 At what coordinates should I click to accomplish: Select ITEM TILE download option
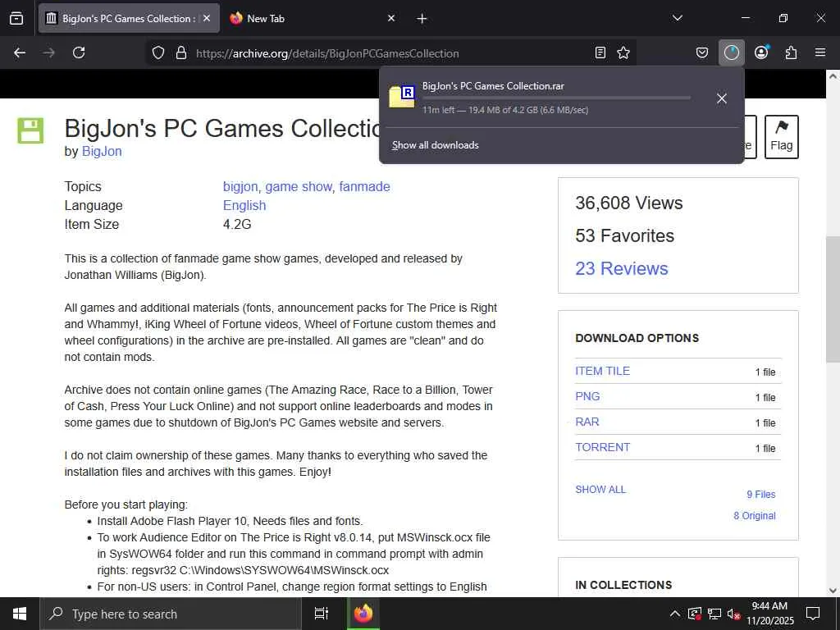603,371
